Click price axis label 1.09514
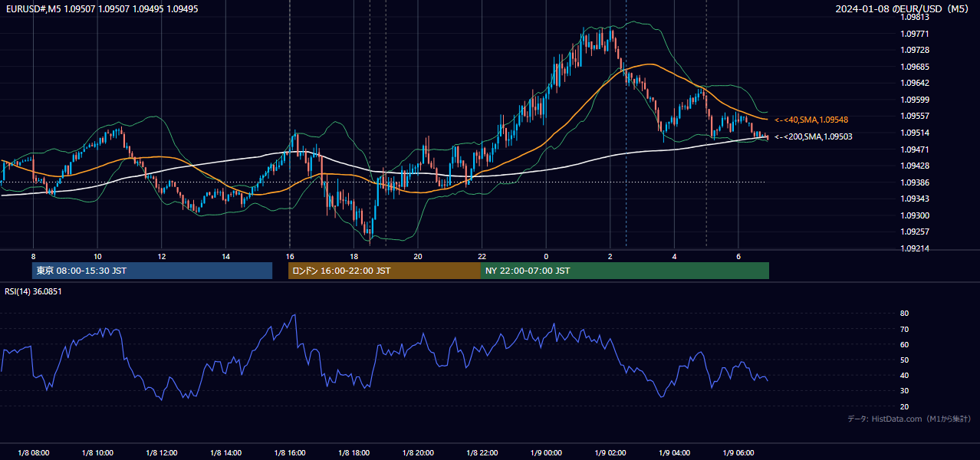 pyautogui.click(x=915, y=133)
